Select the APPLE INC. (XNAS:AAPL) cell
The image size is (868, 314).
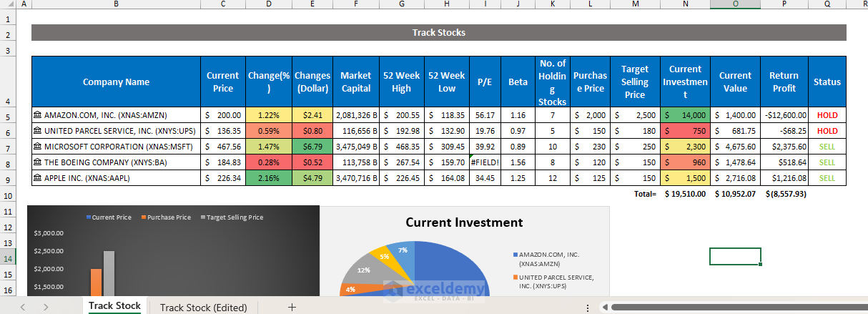[116, 178]
